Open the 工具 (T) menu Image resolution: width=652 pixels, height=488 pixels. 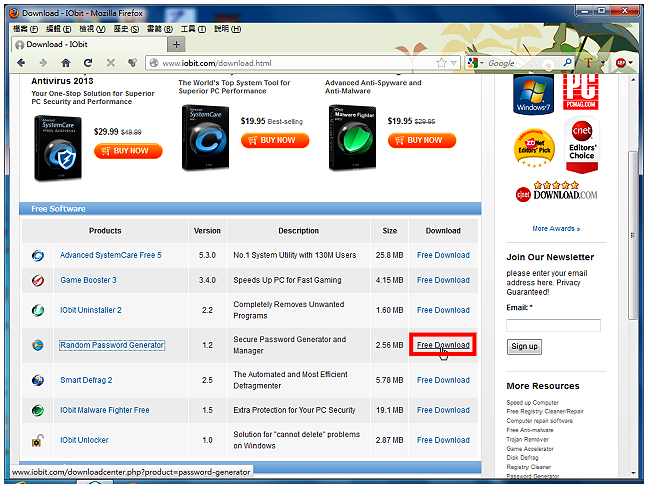193,29
